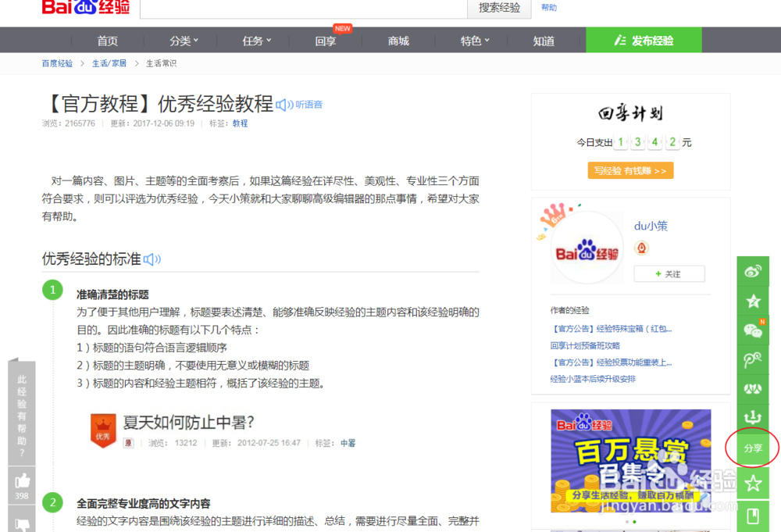Share via the Sina Weibo icon
The width and height of the screenshot is (781, 532).
(753, 271)
